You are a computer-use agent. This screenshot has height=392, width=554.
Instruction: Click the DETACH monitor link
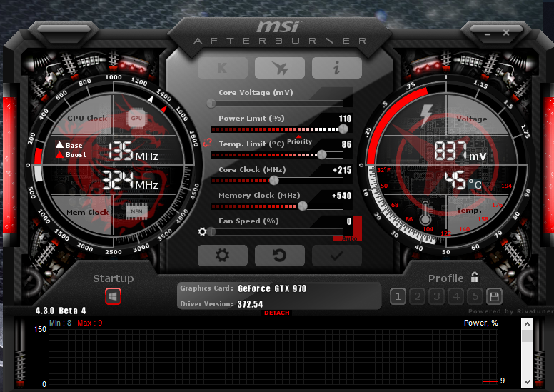tap(277, 313)
